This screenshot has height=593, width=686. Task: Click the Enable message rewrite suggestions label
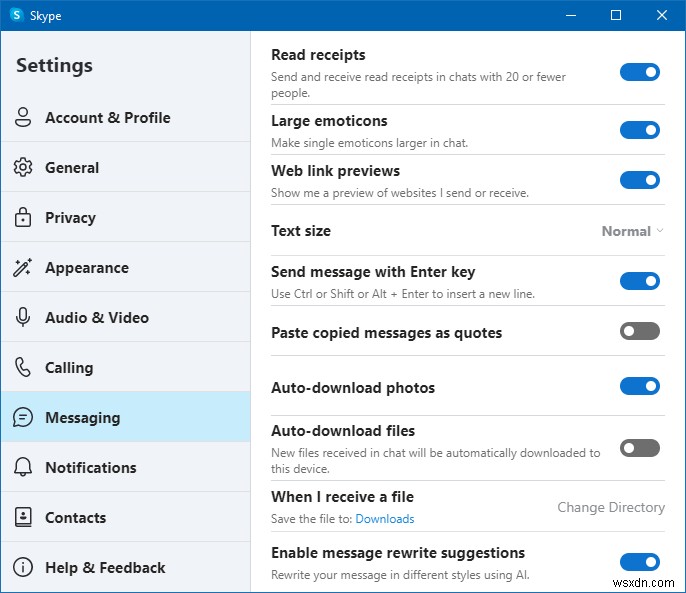coord(398,553)
